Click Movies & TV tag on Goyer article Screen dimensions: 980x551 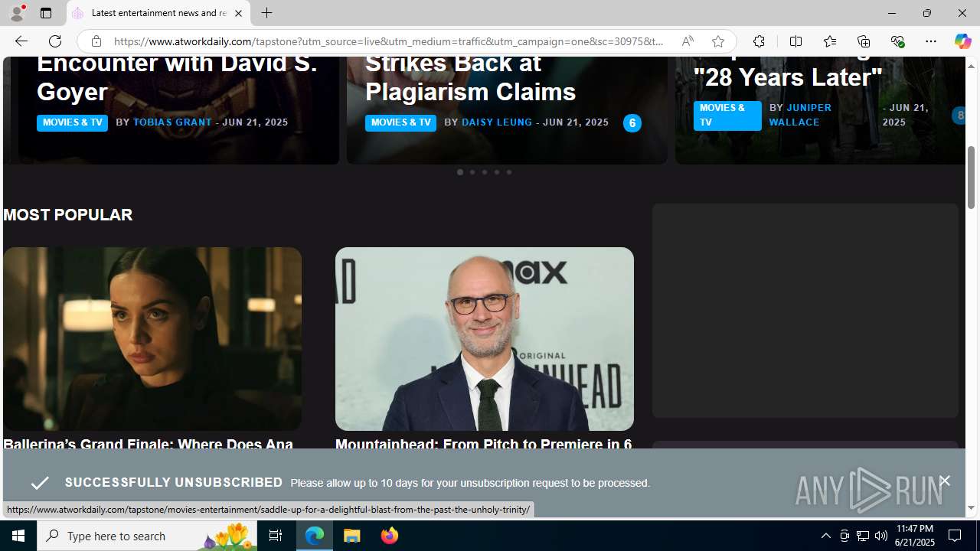point(72,122)
